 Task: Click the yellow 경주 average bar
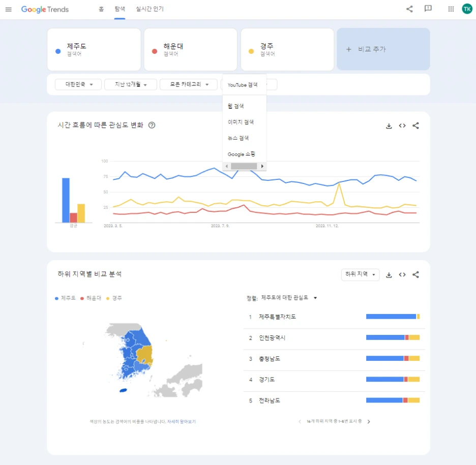[x=81, y=213]
